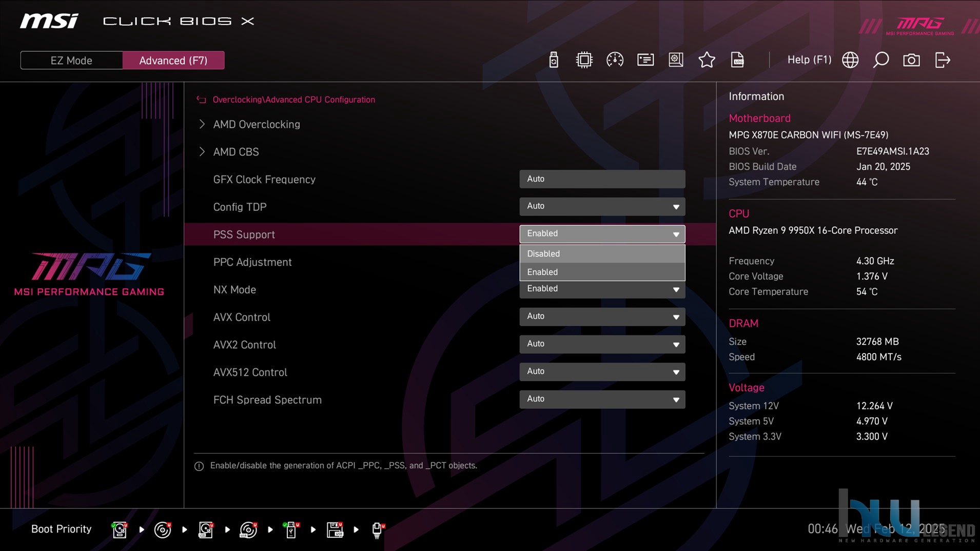Viewport: 980px width, 551px height.
Task: Open search with the magnifier icon
Action: (x=881, y=60)
